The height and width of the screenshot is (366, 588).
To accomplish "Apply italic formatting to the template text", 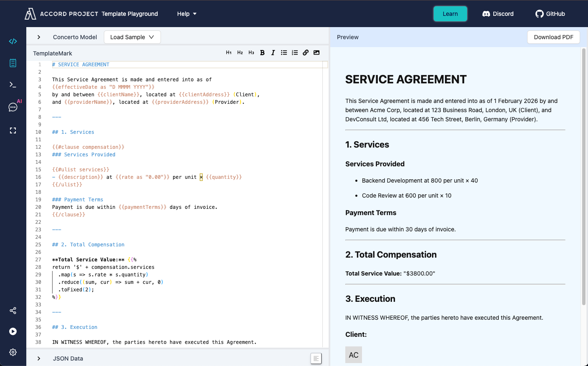I will coord(273,53).
